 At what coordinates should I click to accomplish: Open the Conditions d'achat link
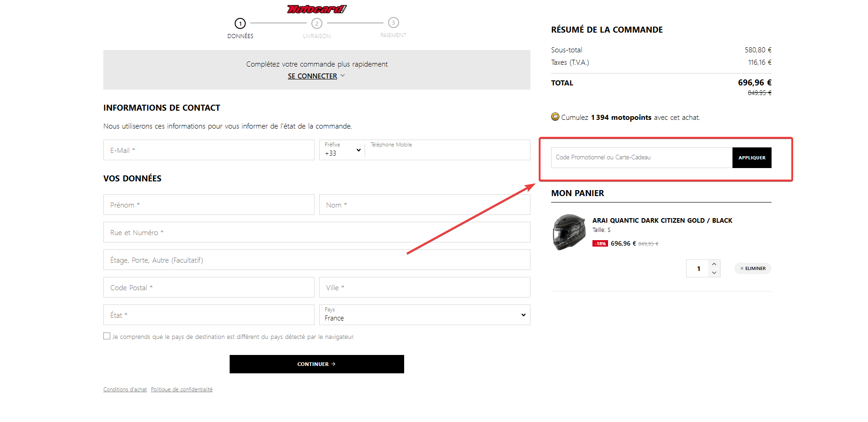tap(125, 389)
